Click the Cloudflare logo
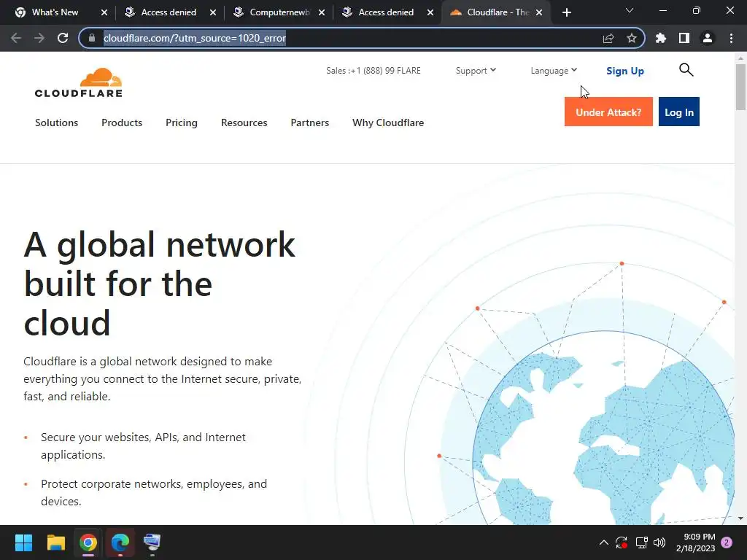Image resolution: width=747 pixels, height=560 pixels. [x=79, y=82]
